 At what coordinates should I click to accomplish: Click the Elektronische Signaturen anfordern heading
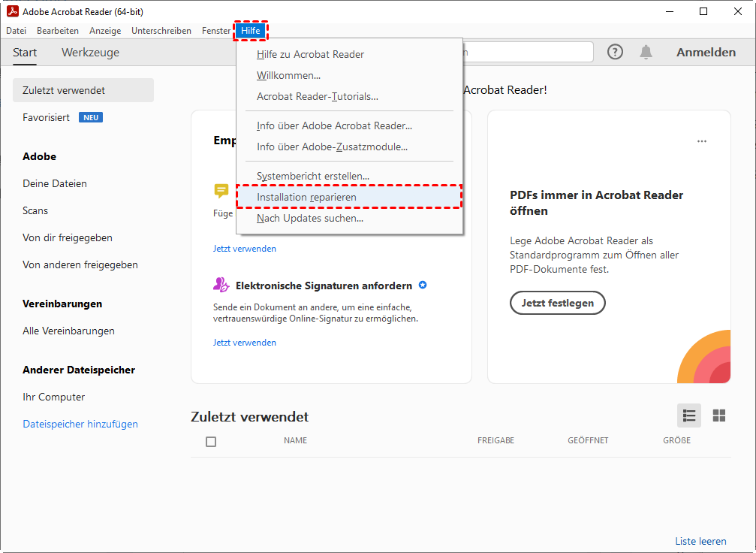[324, 286]
